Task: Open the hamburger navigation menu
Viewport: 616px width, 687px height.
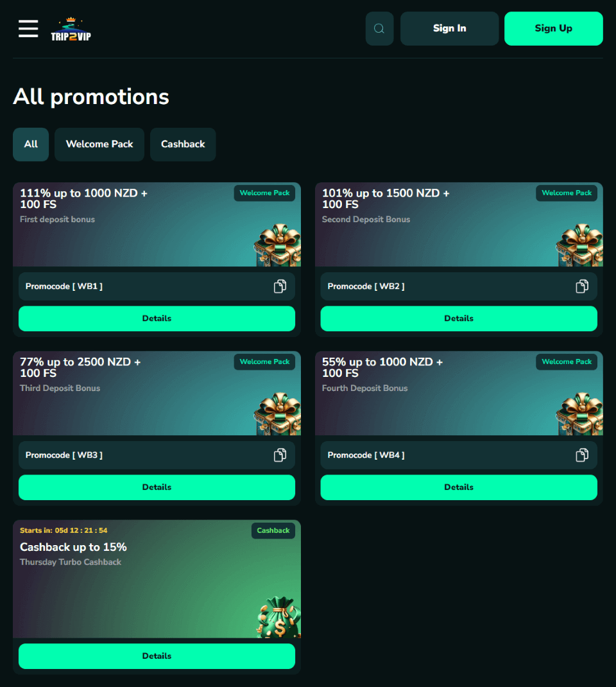Action: point(28,28)
